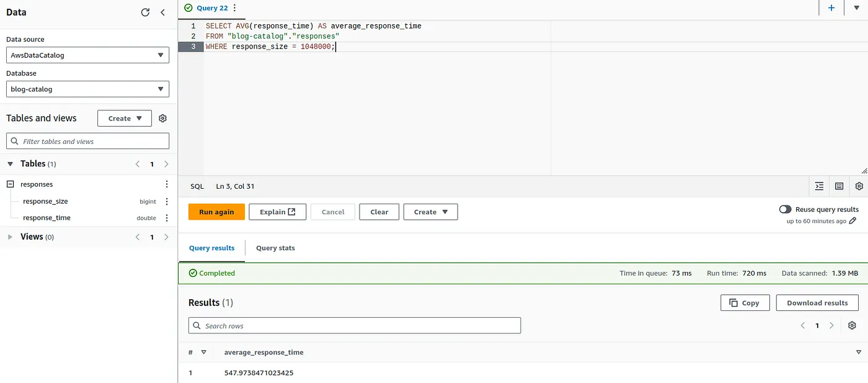Go to next results page
Viewport: 868px width, 383px height.
[x=831, y=326]
